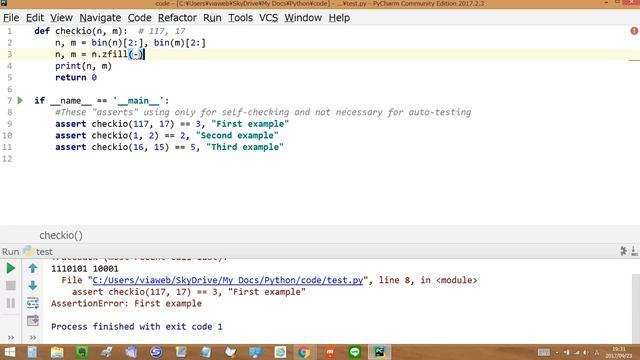Open the LINE taskbar icon
Screen dimensions: 640x360
pyautogui.click(x=355, y=352)
